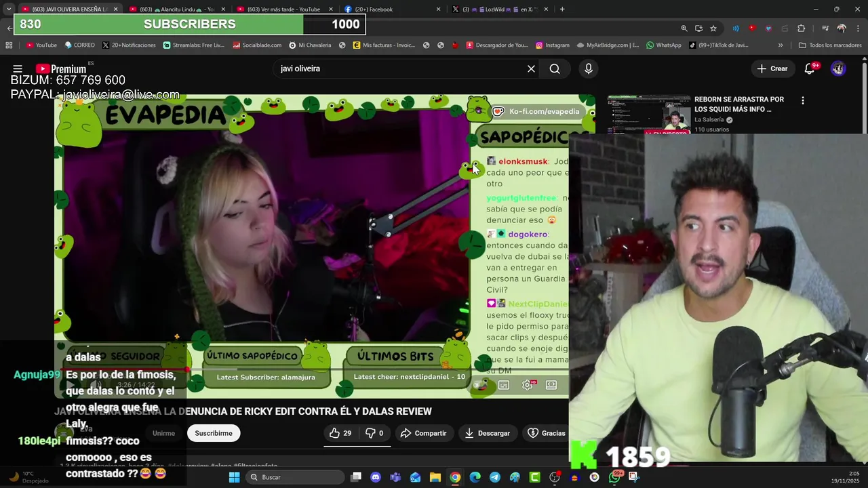This screenshot has width=868, height=488.
Task: Open Mi Chavaleria bookmark
Action: pos(311,45)
